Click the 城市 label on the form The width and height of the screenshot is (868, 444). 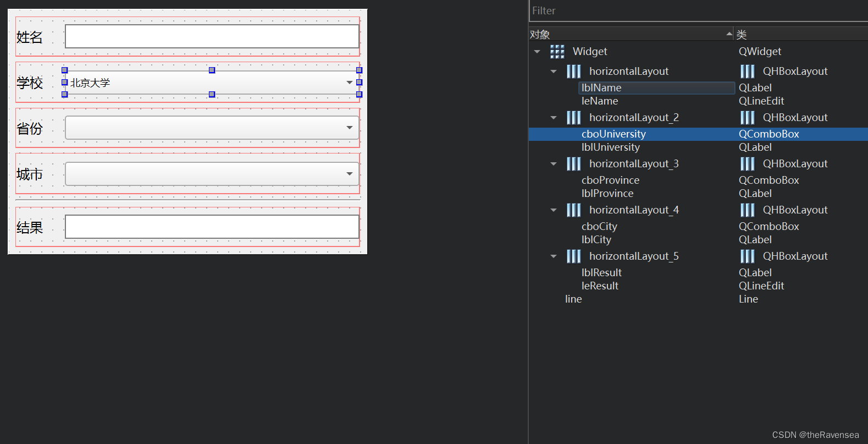(30, 174)
